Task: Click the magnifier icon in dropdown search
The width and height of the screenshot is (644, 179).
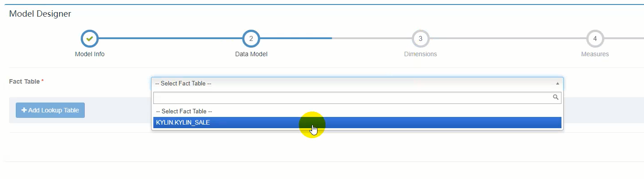Action: click(556, 97)
